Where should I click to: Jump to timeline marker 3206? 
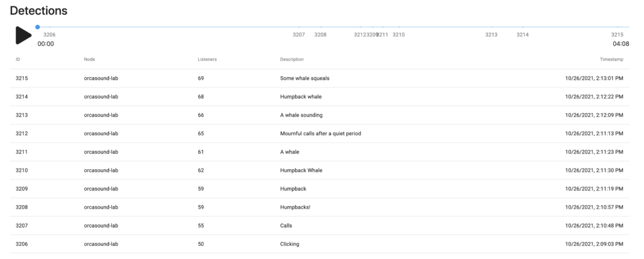click(49, 35)
